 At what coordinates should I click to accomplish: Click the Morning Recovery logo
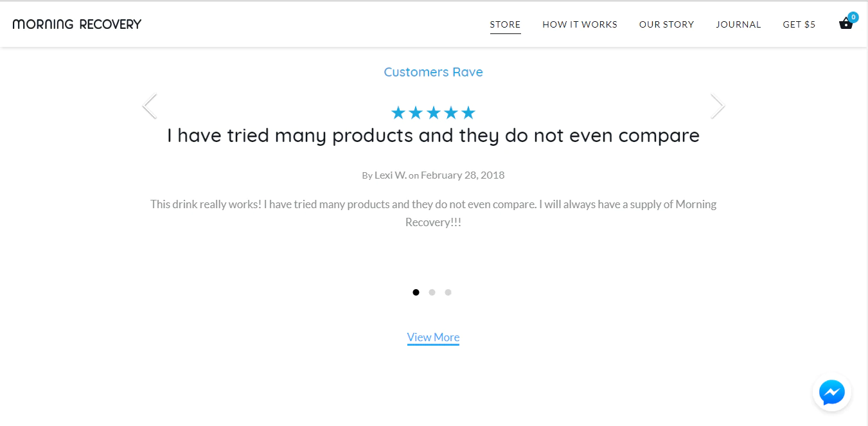(77, 24)
